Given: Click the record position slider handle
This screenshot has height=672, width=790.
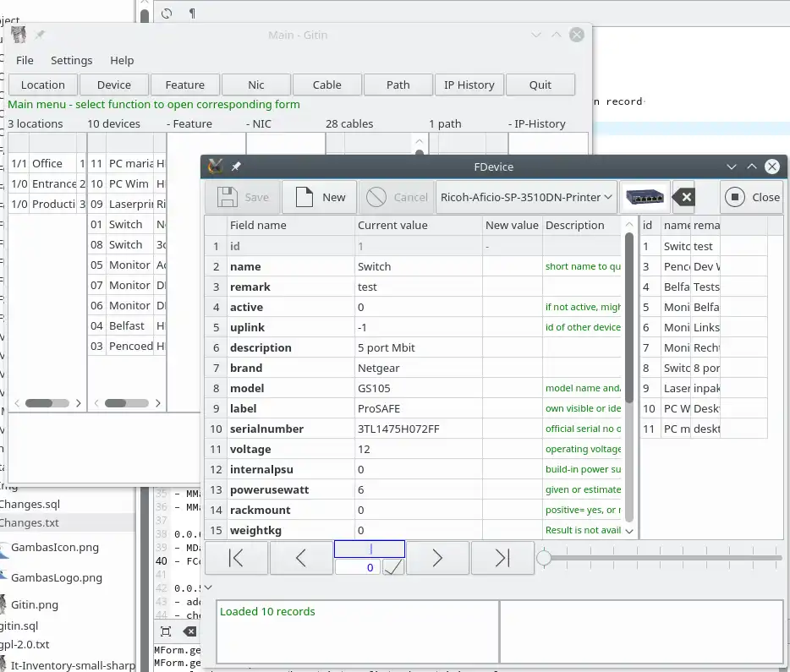Looking at the screenshot, I should (545, 558).
